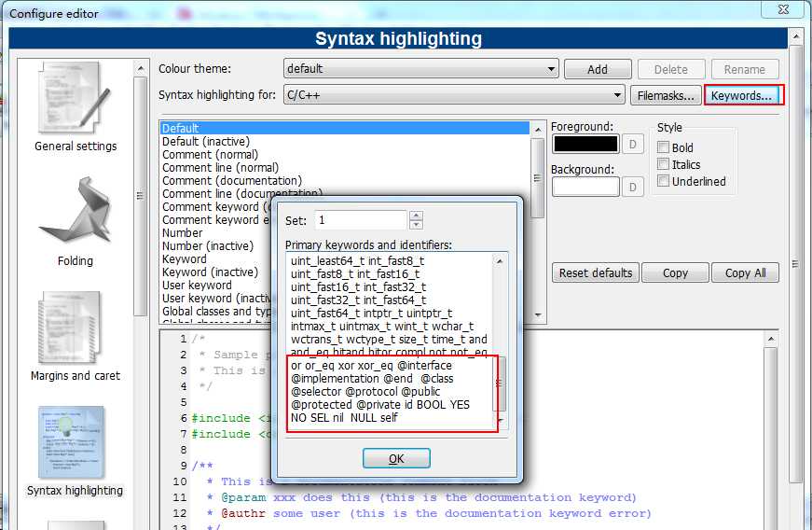812x530 pixels.
Task: Click Reset defaults button
Action: click(596, 272)
